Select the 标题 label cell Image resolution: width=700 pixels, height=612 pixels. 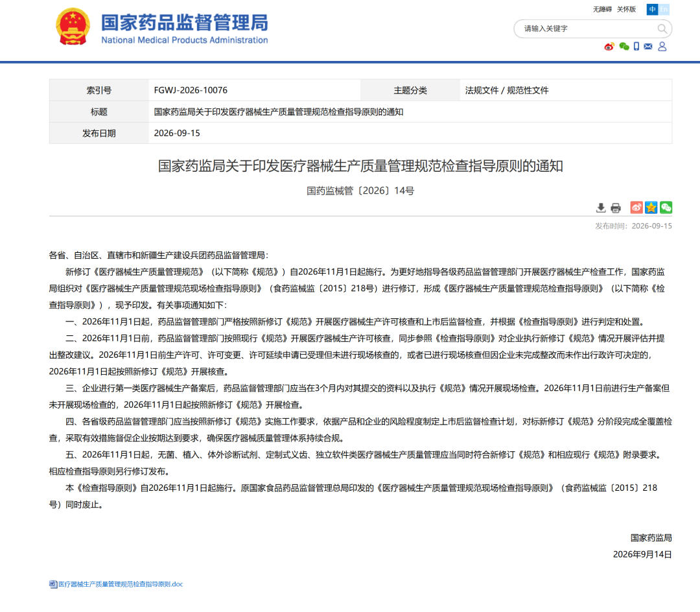coord(99,112)
